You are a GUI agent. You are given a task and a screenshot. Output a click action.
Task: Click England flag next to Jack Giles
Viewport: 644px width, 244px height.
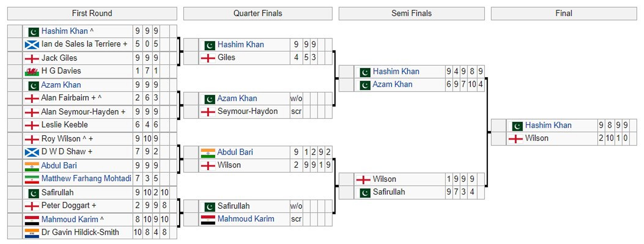click(32, 58)
